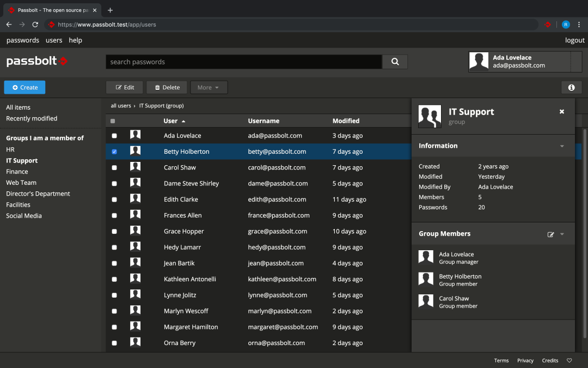
Task: Uncheck the Betty Holberton row checkbox
Action: click(x=114, y=152)
